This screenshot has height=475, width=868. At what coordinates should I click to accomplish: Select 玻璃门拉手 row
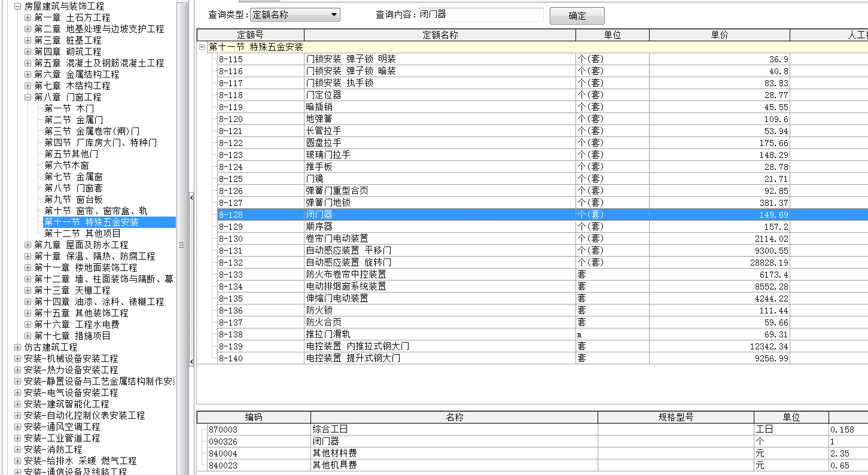point(543,155)
